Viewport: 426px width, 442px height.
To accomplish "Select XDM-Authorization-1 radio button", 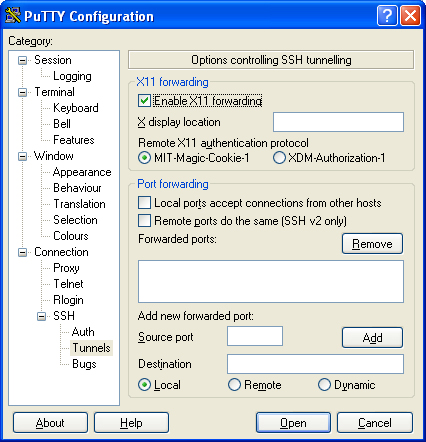I will coord(279,158).
